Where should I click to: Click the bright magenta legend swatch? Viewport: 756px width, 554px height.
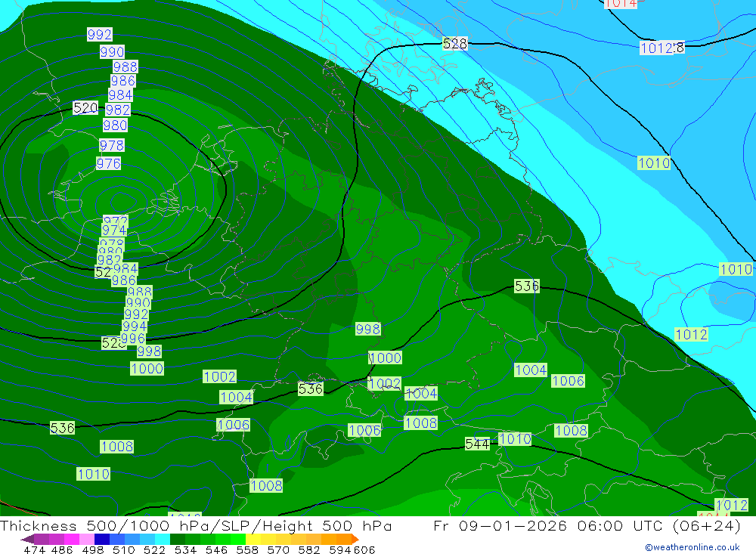tap(70, 539)
